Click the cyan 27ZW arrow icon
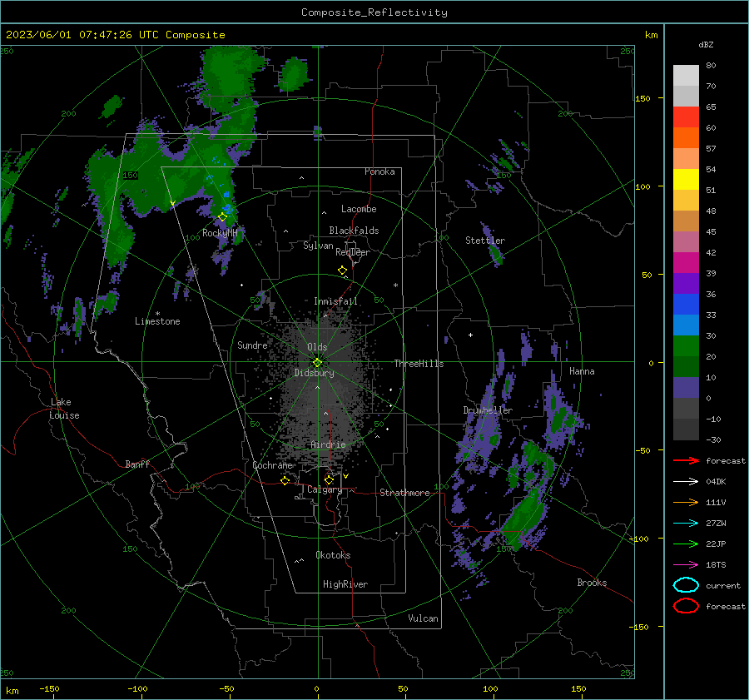 click(x=686, y=523)
